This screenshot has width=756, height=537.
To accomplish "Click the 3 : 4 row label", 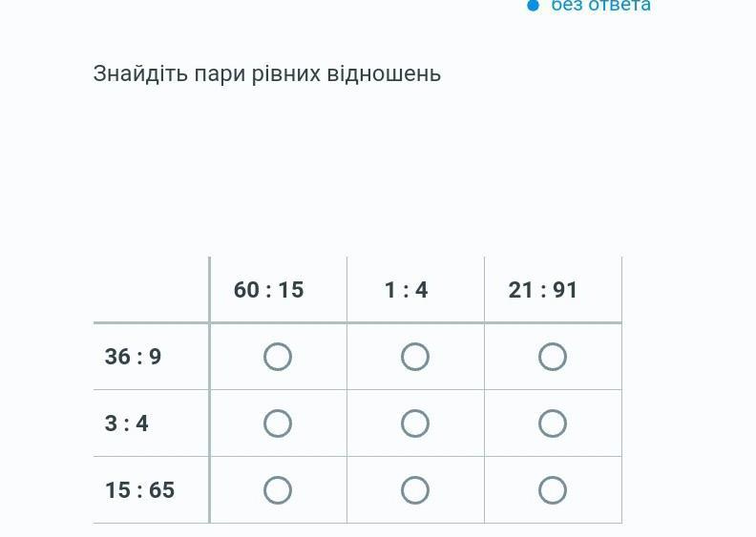I will [127, 423].
